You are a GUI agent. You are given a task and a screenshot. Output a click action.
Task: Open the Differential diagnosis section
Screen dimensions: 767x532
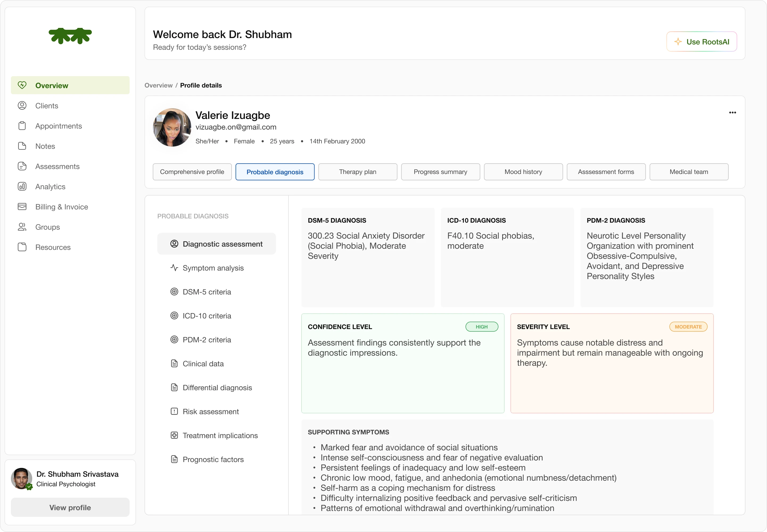pos(217,388)
